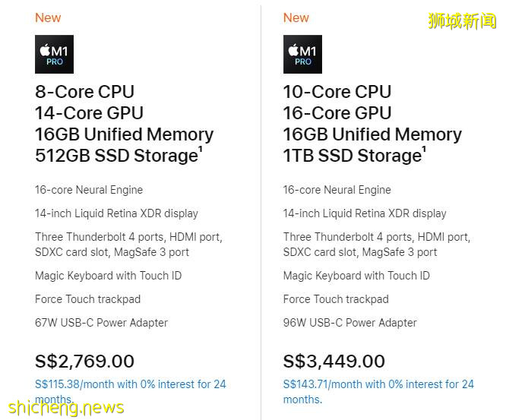Click the 10-Core CPU heading

click(337, 92)
